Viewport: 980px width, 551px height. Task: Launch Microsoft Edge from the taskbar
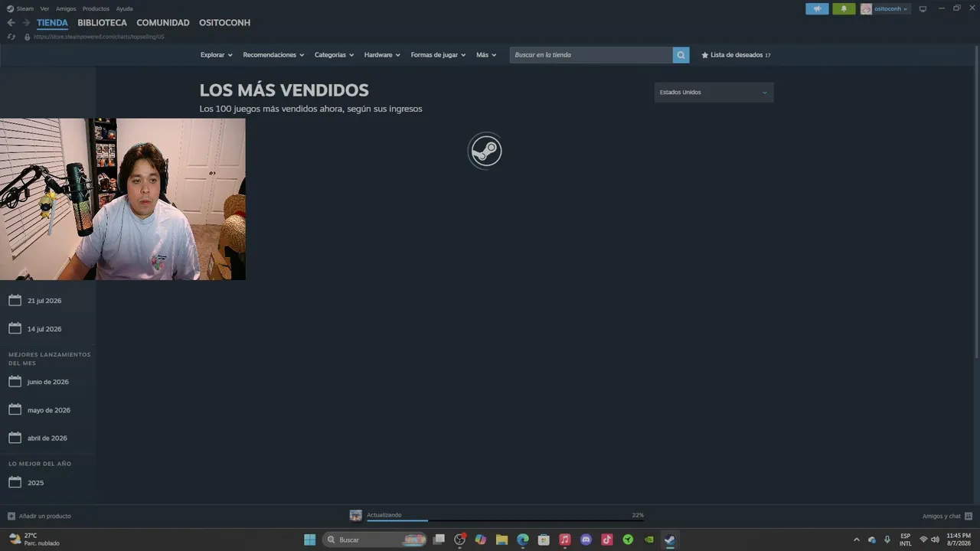click(x=523, y=540)
